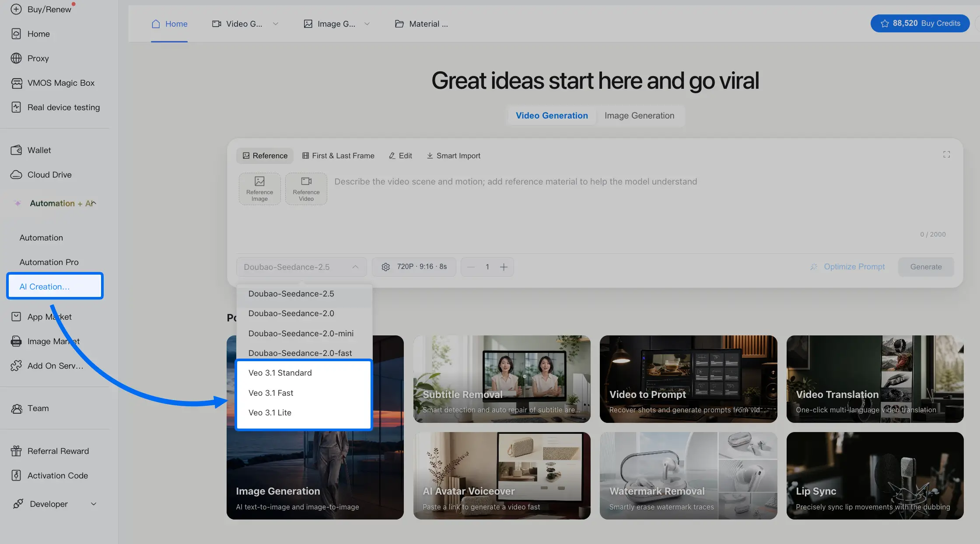Image resolution: width=980 pixels, height=544 pixels.
Task: Switch to Video Generation tab
Action: [552, 115]
